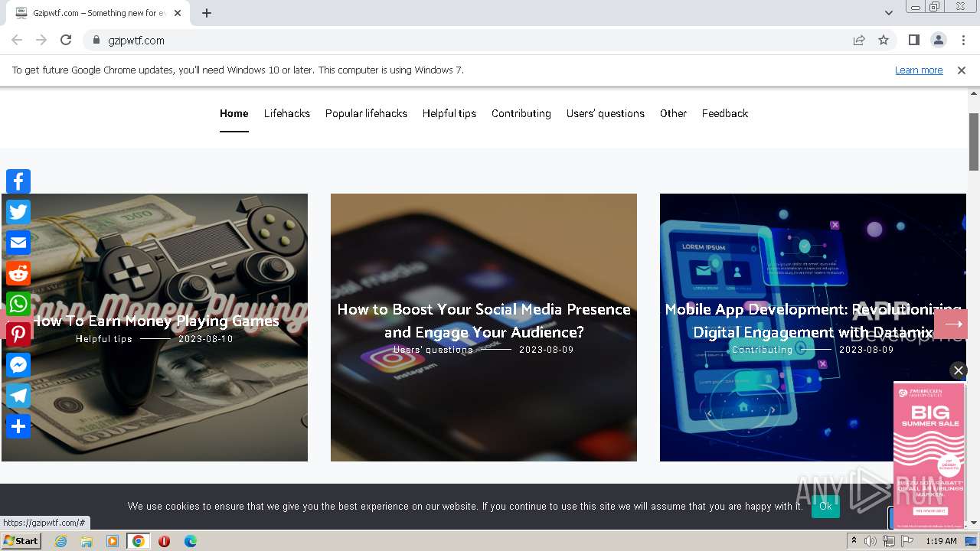
Task: Open Lifehacks menu item
Action: [287, 113]
